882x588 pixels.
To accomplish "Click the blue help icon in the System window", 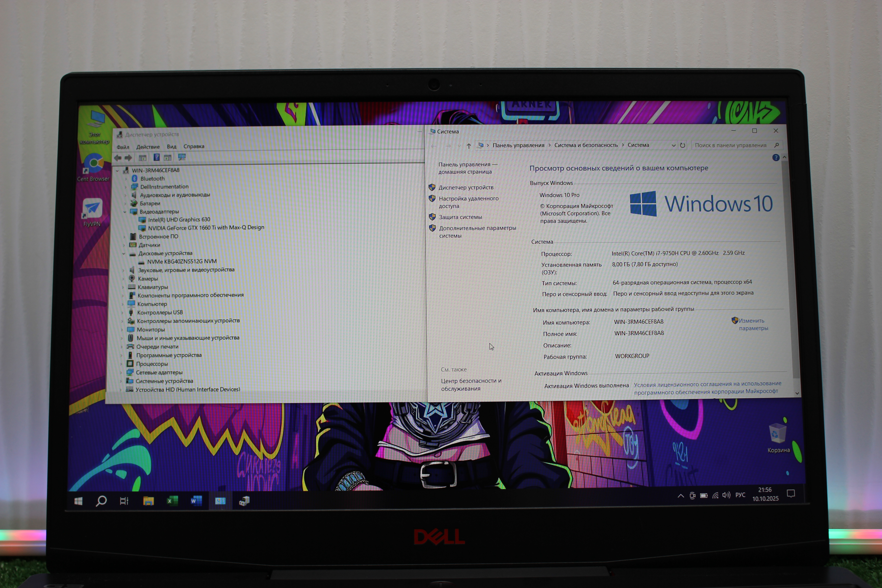I will (775, 158).
